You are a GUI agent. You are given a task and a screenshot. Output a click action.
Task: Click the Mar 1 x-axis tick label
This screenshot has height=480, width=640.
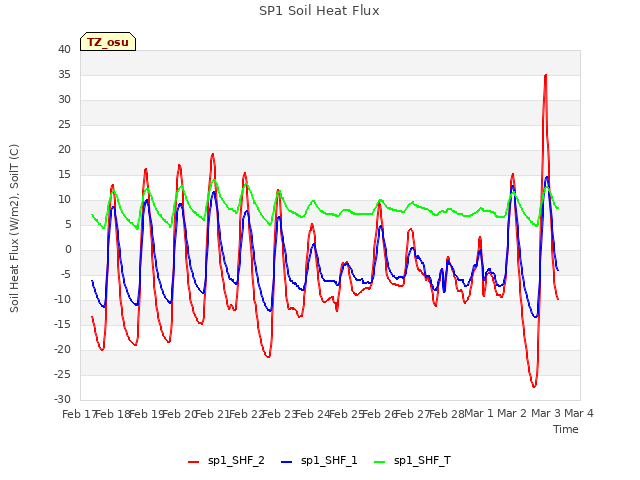(x=479, y=413)
